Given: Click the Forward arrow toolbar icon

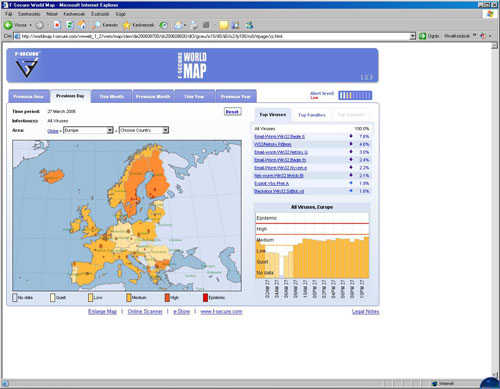Looking at the screenshot, I should click(x=39, y=25).
